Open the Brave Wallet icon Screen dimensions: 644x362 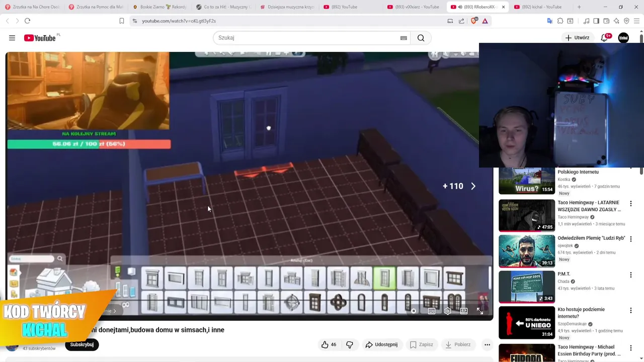(x=606, y=21)
